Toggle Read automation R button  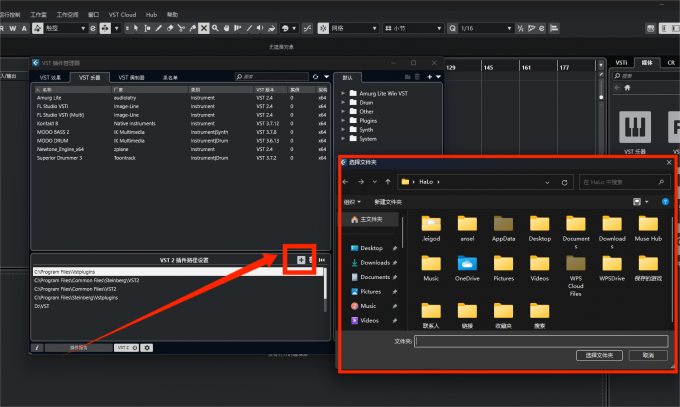[x=2, y=28]
